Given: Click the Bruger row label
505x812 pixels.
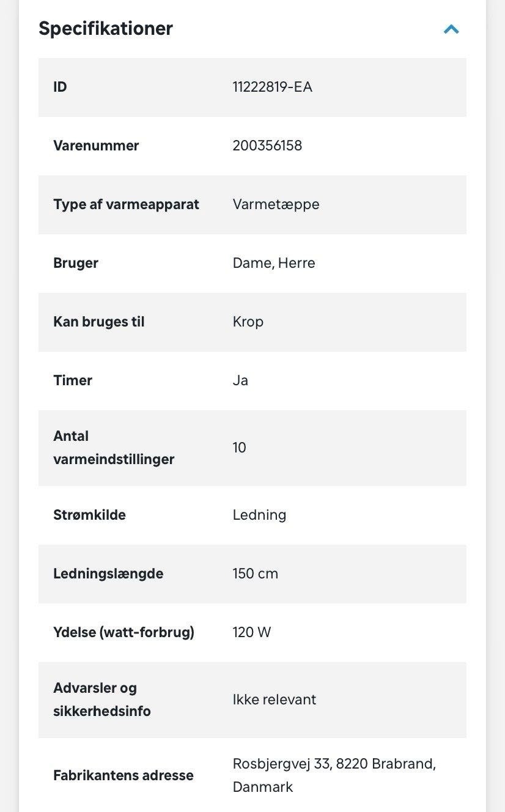Looking at the screenshot, I should pyautogui.click(x=76, y=263).
